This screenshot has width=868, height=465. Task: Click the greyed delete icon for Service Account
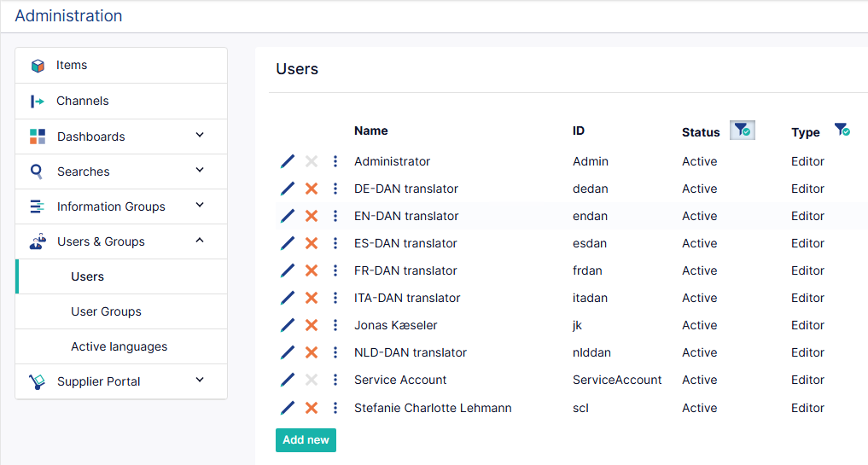312,380
